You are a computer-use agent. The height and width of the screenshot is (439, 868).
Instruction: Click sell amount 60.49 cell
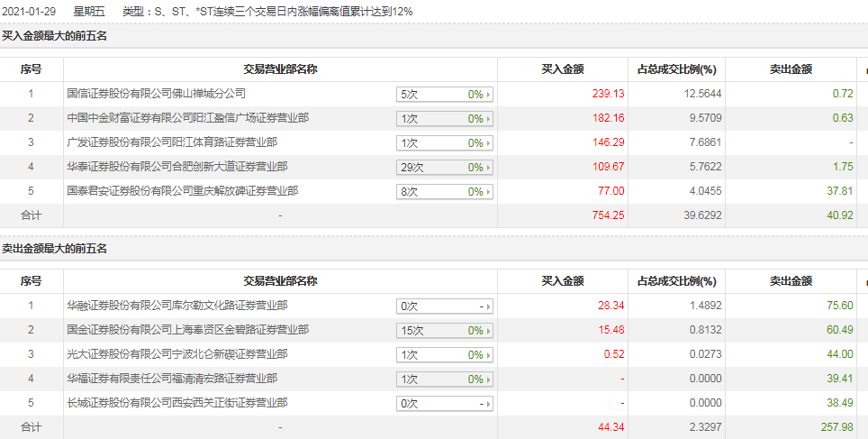click(840, 330)
